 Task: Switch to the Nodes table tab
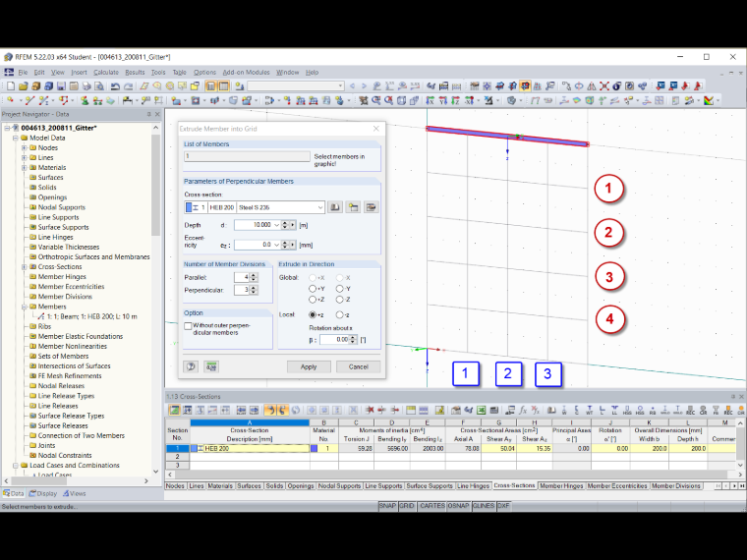[175, 485]
